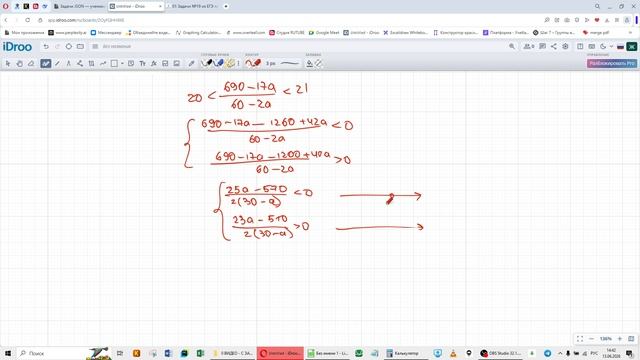Open the Graphing Calculator bookmark
The width and height of the screenshot is (640, 360).
[x=198, y=33]
